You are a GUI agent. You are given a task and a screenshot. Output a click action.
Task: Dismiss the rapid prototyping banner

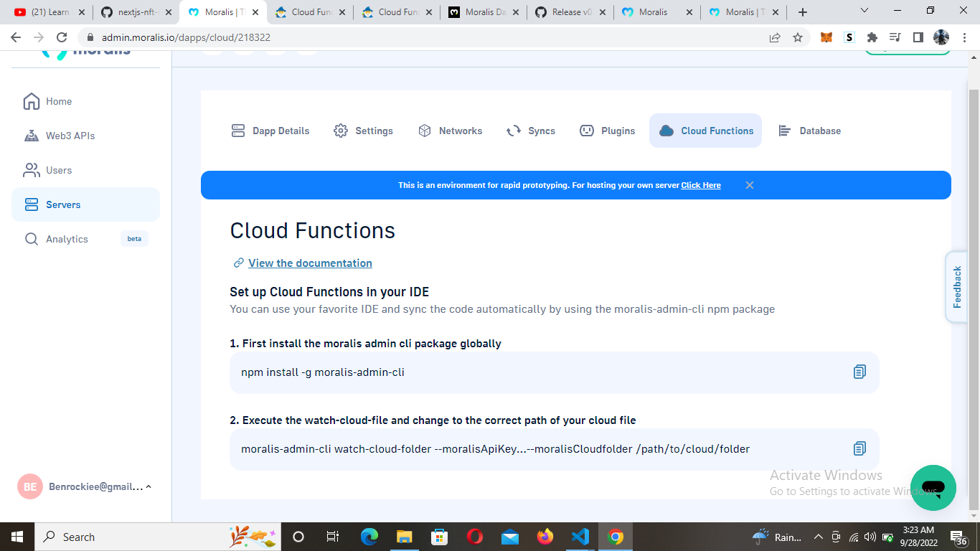point(749,185)
